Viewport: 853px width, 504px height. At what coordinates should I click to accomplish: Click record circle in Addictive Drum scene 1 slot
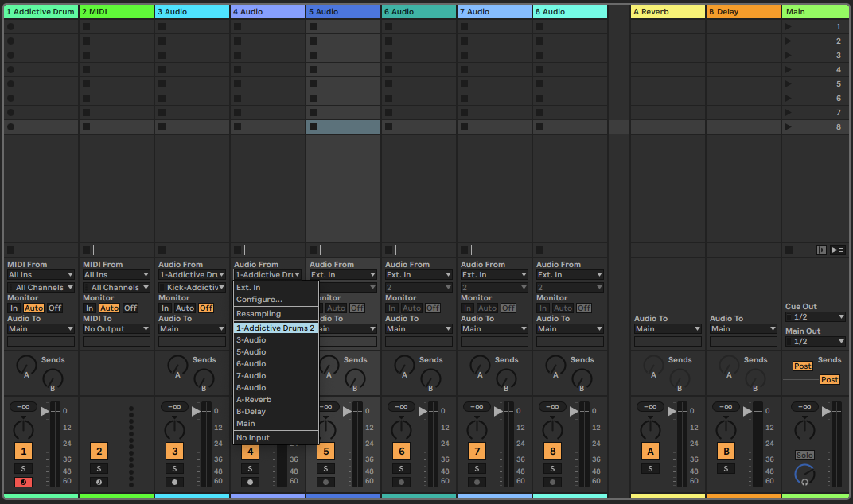[11, 26]
